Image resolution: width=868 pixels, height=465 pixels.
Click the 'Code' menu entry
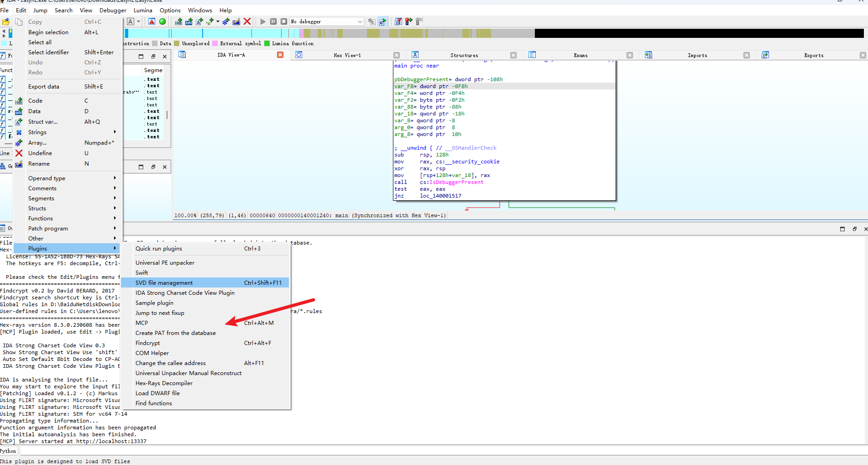click(68, 101)
